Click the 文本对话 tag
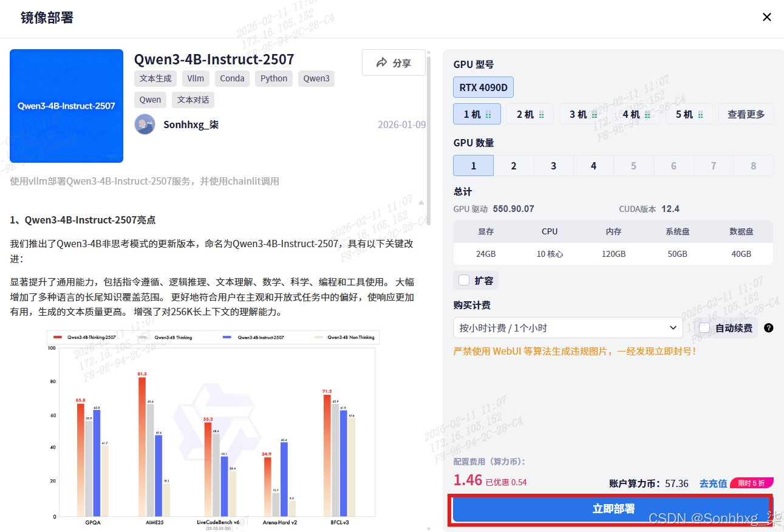 pyautogui.click(x=193, y=100)
